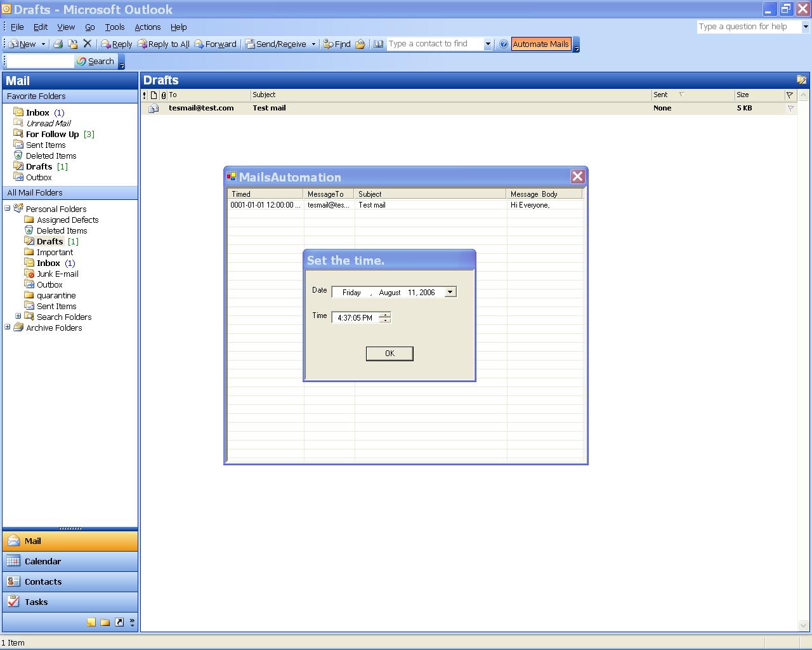Screen dimensions: 812x650
Task: Click the Time spinner up arrow
Action: (384, 315)
